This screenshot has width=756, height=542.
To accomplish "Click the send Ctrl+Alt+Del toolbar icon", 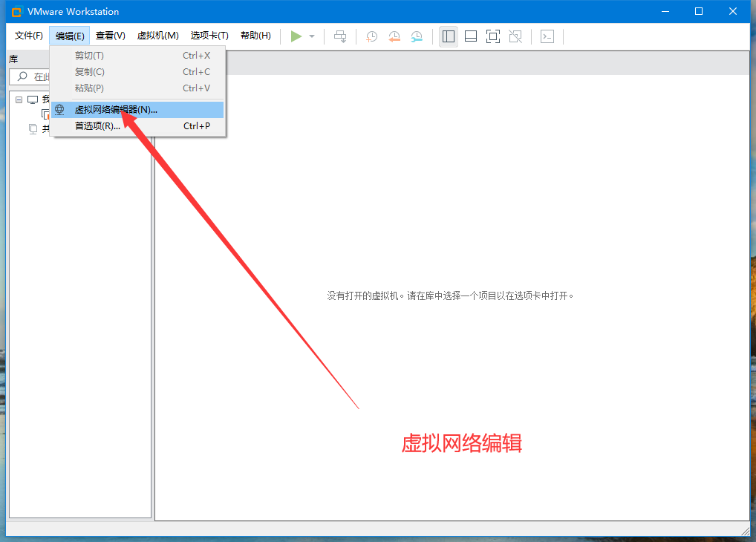I will (x=340, y=36).
